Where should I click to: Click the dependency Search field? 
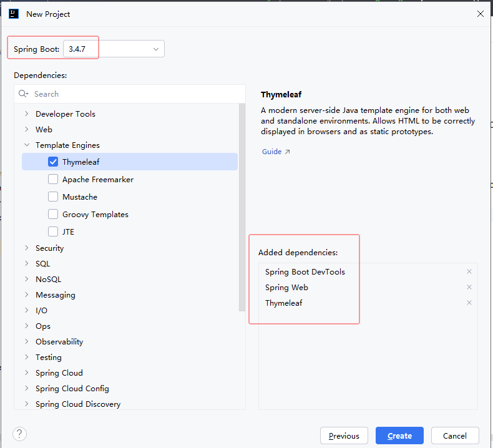click(130, 94)
